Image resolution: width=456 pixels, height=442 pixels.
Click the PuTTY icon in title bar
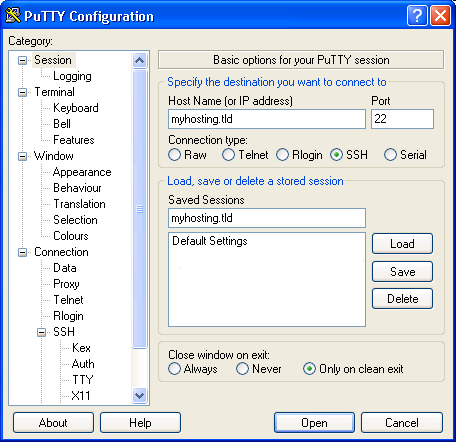[13, 16]
